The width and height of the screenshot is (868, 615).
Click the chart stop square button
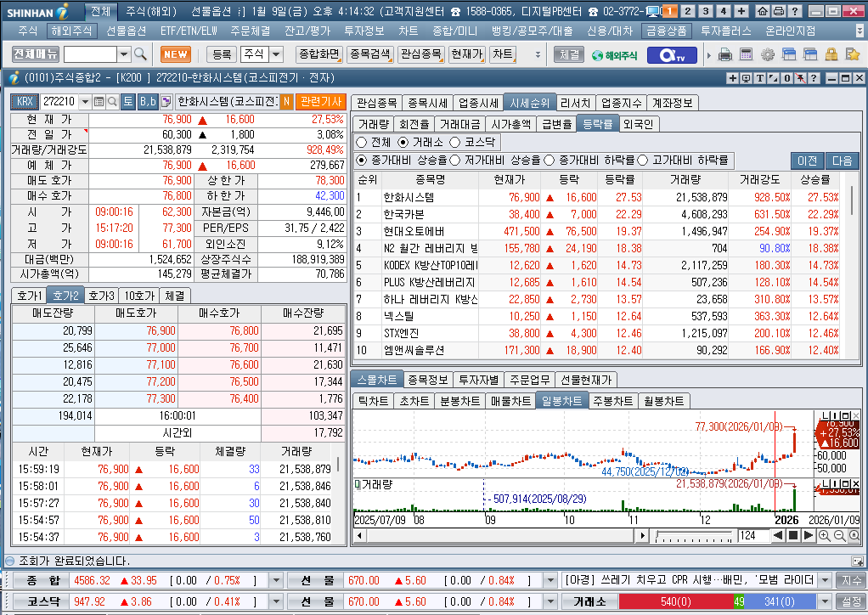pyautogui.click(x=792, y=535)
